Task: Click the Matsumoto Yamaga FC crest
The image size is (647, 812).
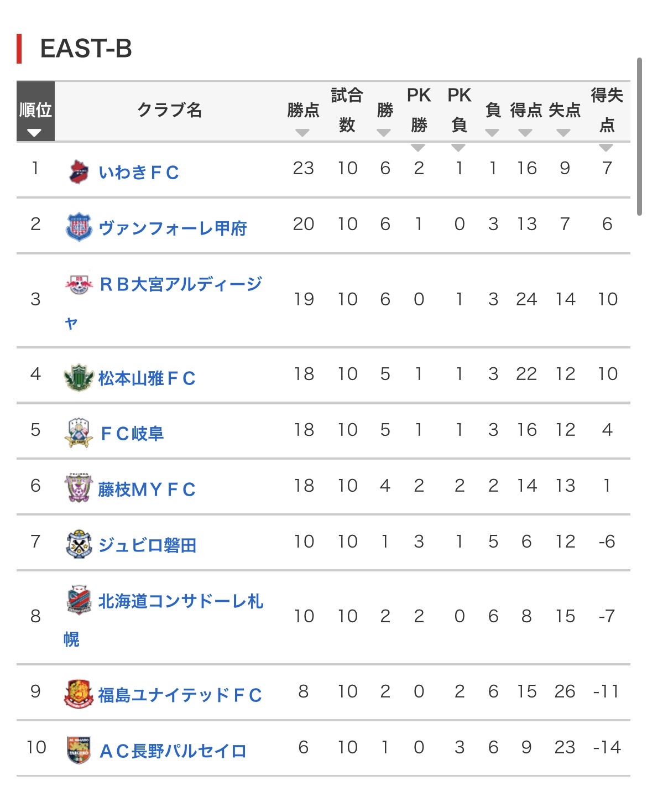Action: coord(79,378)
